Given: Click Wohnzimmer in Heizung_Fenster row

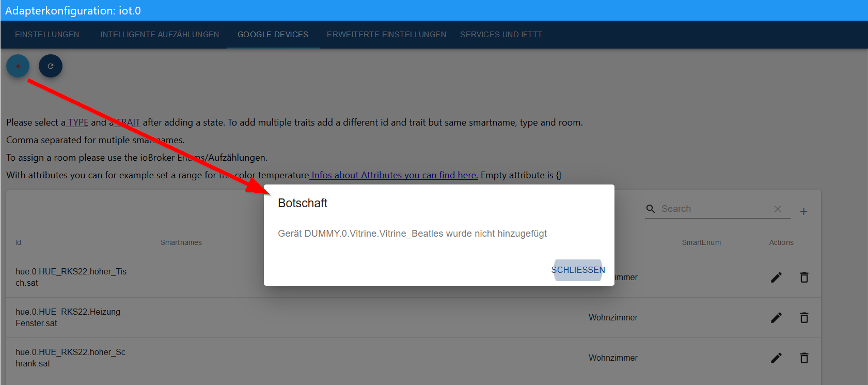Looking at the screenshot, I should [613, 318].
